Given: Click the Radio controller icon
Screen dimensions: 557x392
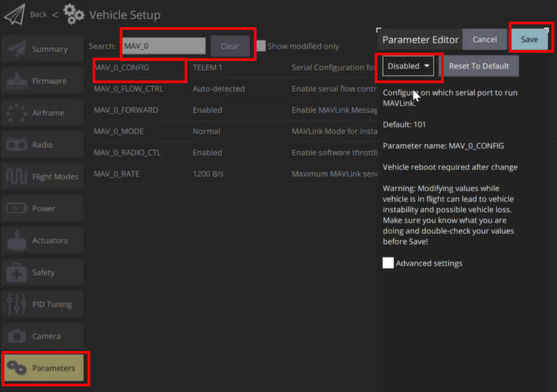Looking at the screenshot, I should pos(17,145).
